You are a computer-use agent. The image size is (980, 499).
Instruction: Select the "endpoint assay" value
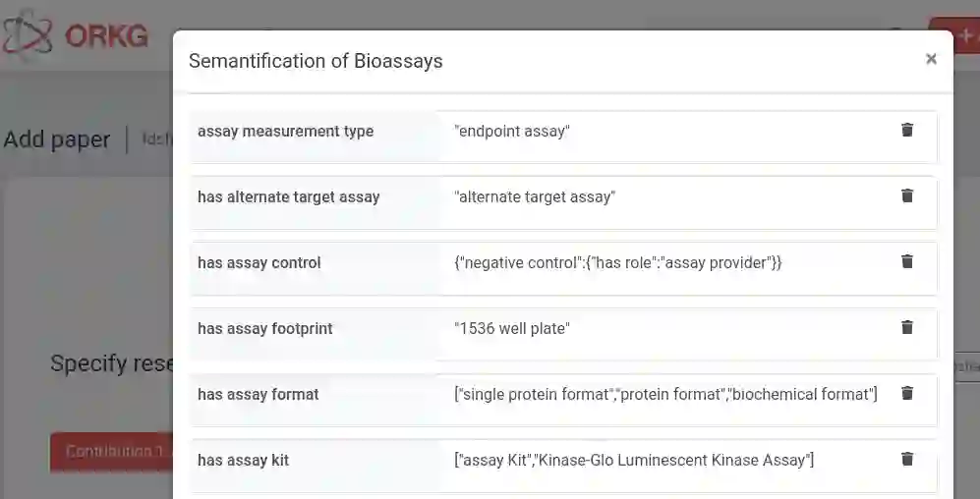click(512, 132)
